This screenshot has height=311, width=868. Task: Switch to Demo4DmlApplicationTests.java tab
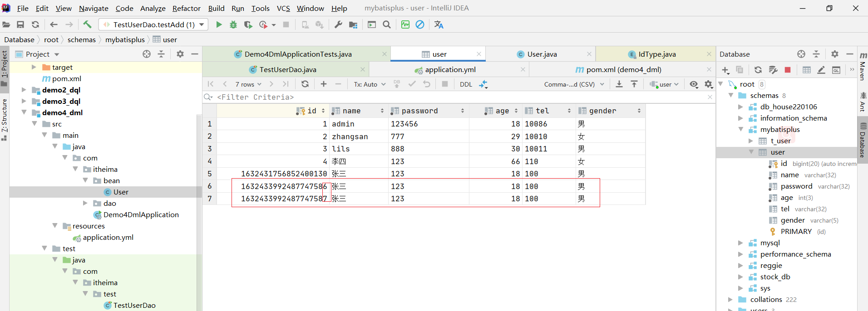tap(297, 54)
